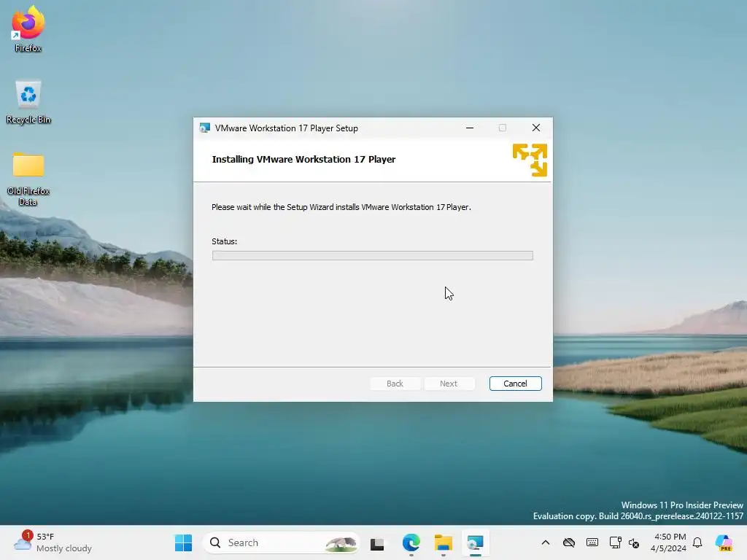The width and height of the screenshot is (747, 560).
Task: Minimize the VMware Setup window
Action: [470, 128]
